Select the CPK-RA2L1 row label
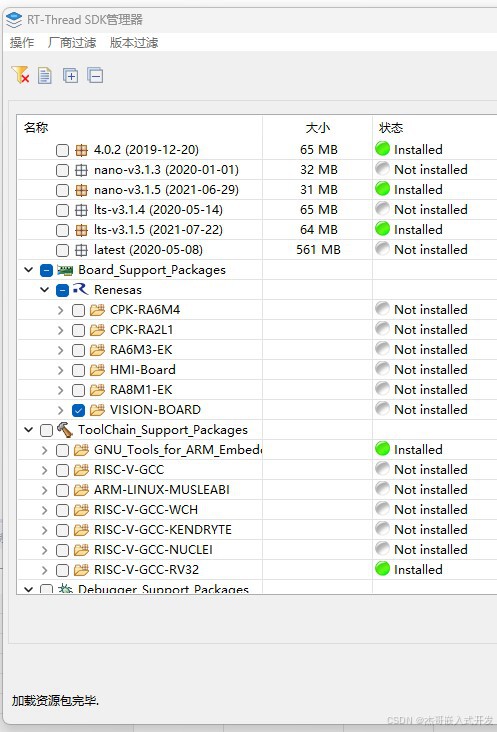Screen dimensions: 497x732 141,330
